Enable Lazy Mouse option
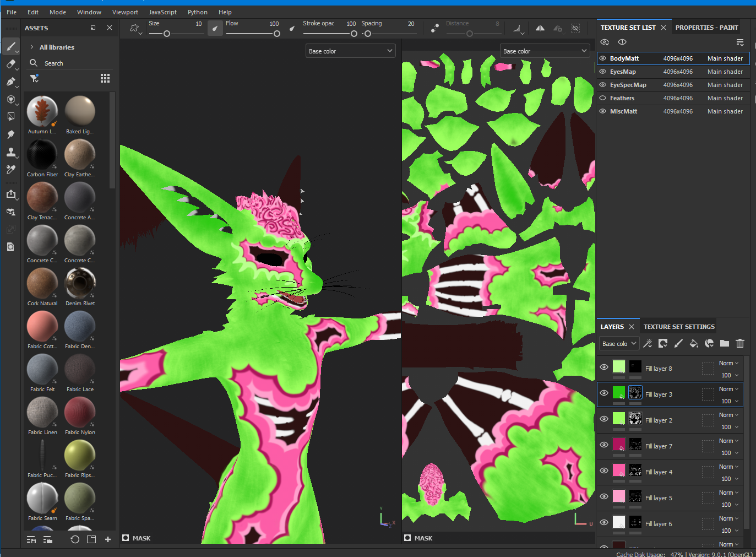 tap(435, 28)
